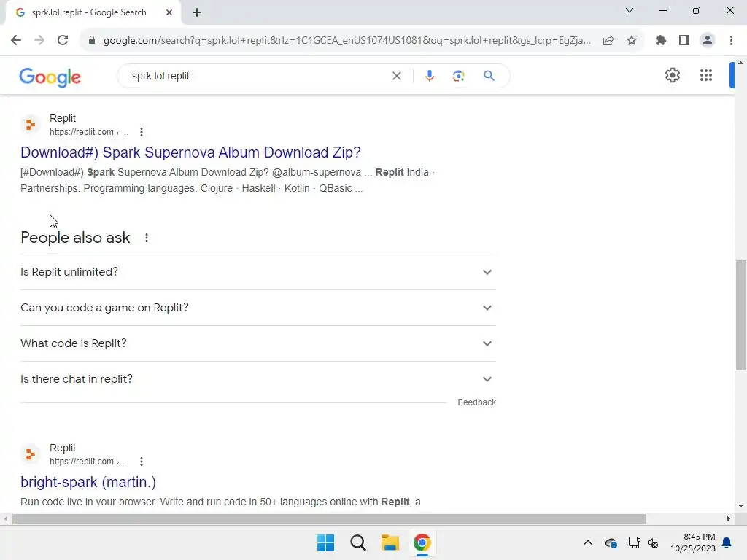Open the Windows Start menu

(326, 542)
